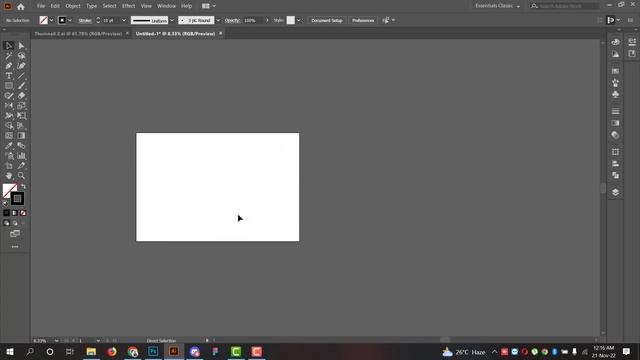This screenshot has width=640, height=360.
Task: Open the 3 pt. Round brush dropdown
Action: (218, 20)
